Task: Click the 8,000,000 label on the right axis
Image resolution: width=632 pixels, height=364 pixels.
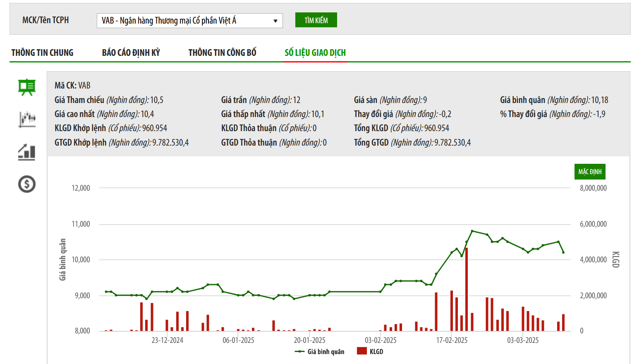Action: pyautogui.click(x=593, y=188)
